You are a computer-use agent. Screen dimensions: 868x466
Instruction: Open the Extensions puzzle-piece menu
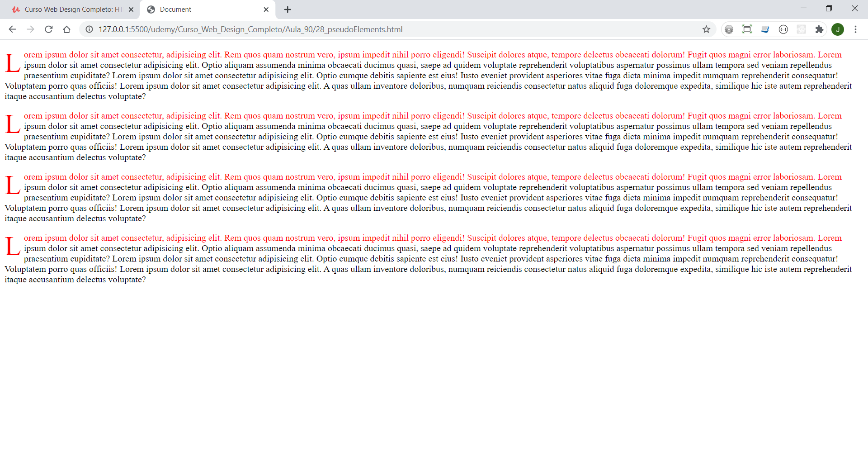coord(819,29)
